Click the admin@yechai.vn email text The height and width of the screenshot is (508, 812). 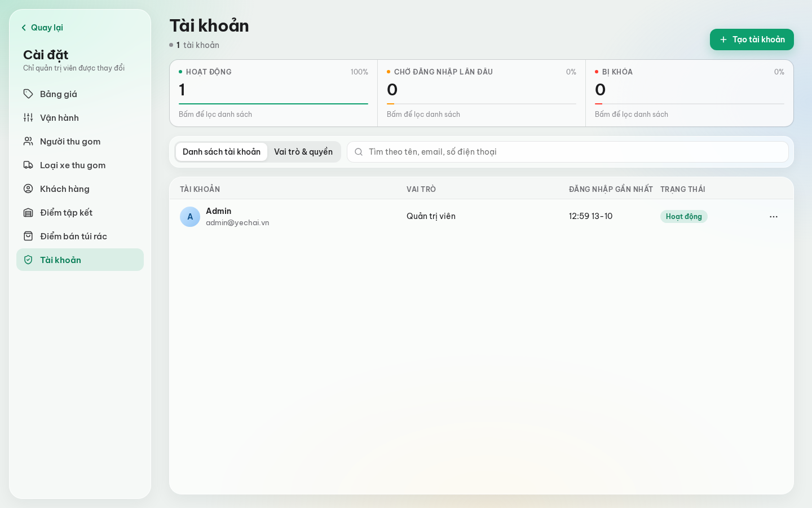coord(237,223)
